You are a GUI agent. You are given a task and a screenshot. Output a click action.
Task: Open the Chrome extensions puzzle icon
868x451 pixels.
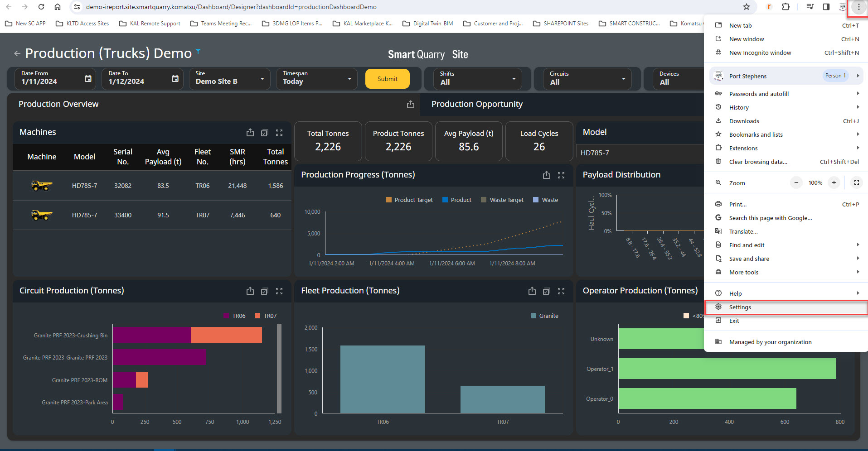(786, 7)
